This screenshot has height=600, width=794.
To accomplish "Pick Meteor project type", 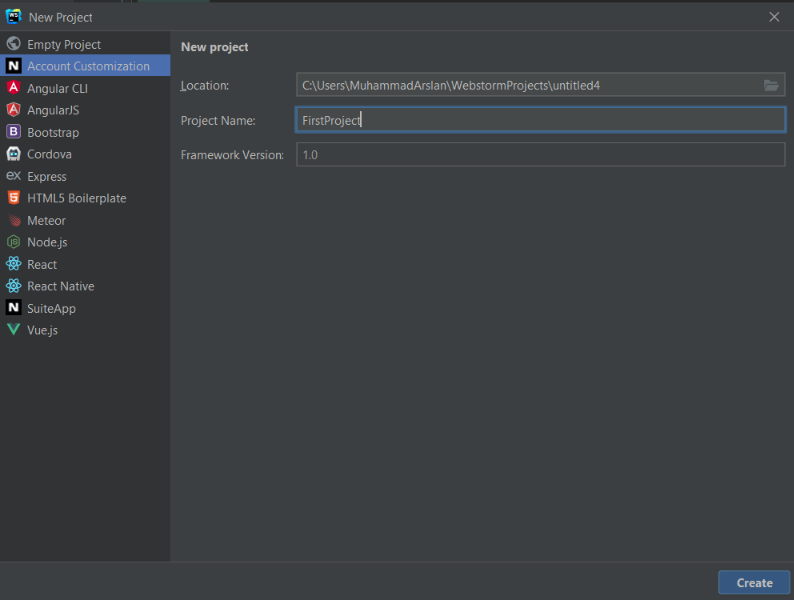I will pyautogui.click(x=85, y=220).
